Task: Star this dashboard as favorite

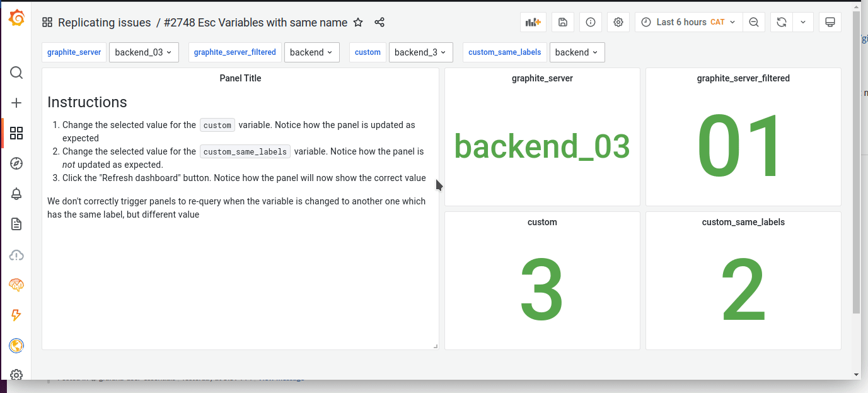Action: [x=358, y=21]
